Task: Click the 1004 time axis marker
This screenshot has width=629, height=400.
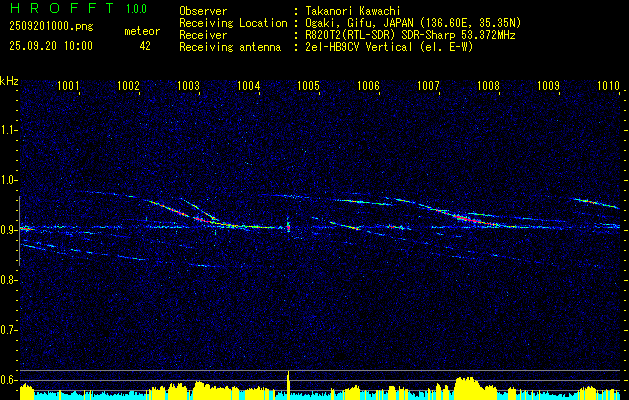Action: [x=249, y=85]
